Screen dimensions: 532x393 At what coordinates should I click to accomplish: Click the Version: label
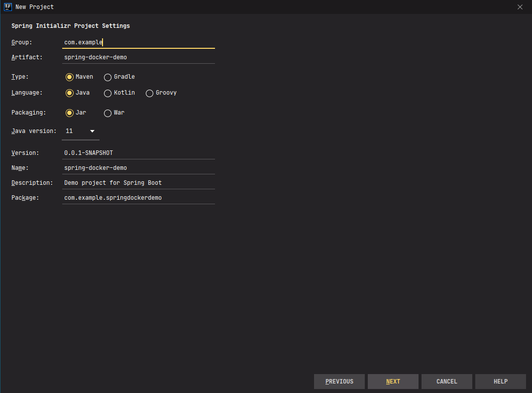[25, 153]
